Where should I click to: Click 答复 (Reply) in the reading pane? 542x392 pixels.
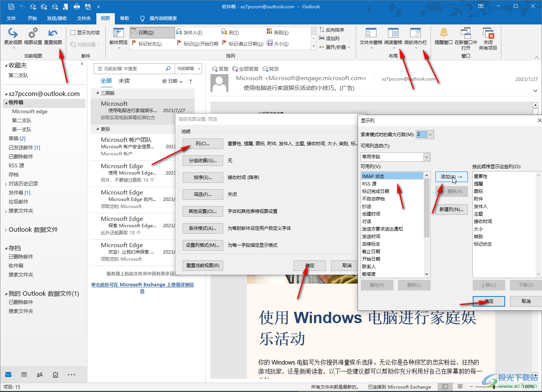click(x=220, y=69)
